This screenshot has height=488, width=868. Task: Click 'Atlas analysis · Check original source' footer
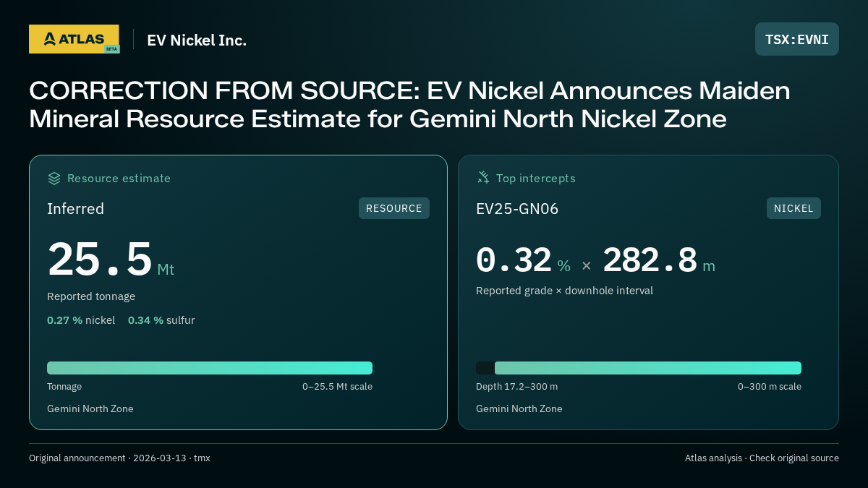762,458
